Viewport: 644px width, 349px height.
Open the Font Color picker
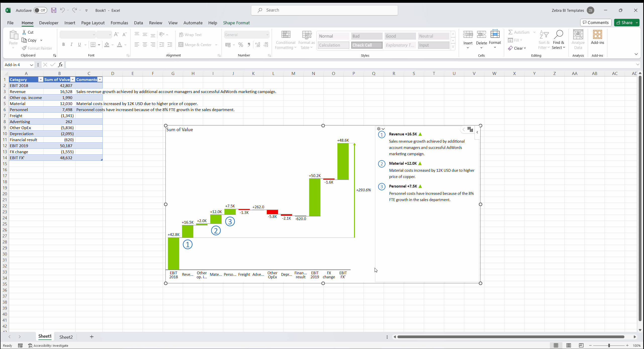coord(125,45)
